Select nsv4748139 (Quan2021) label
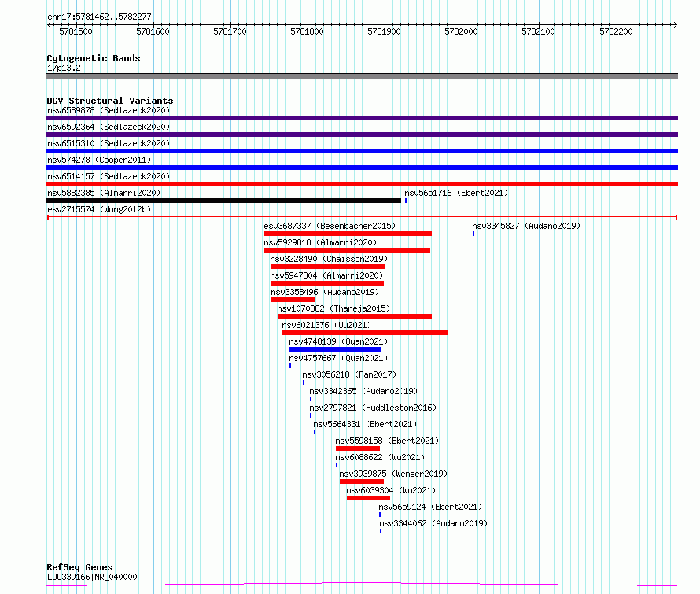The height and width of the screenshot is (594, 700). [338, 341]
